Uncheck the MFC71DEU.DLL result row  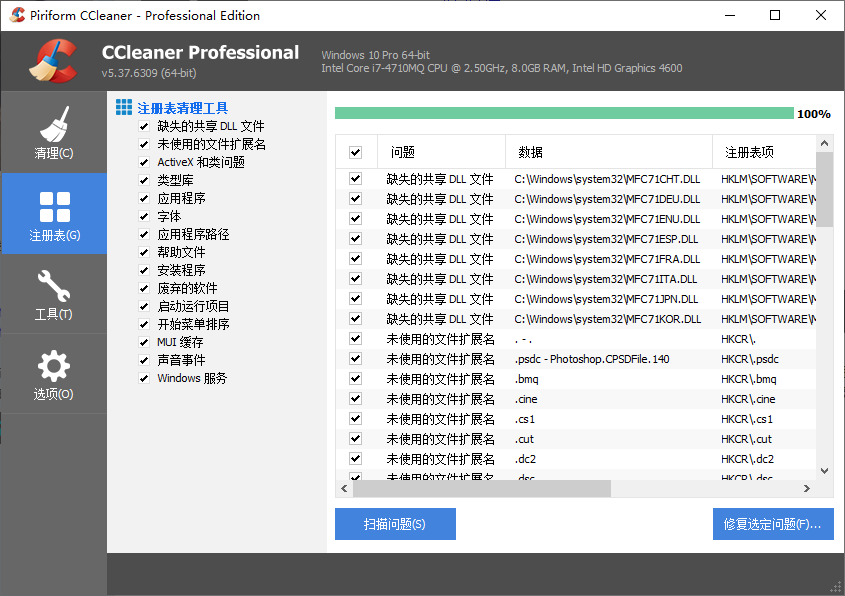coord(356,199)
